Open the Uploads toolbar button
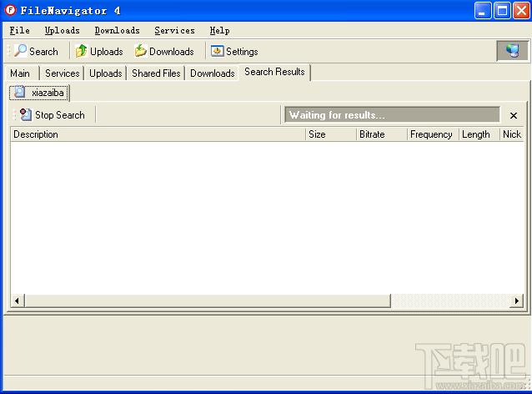Image resolution: width=532 pixels, height=394 pixels. pos(98,51)
